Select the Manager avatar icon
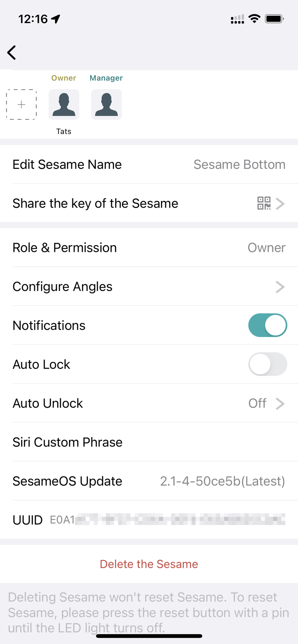This screenshot has width=298, height=644. pyautogui.click(x=107, y=105)
